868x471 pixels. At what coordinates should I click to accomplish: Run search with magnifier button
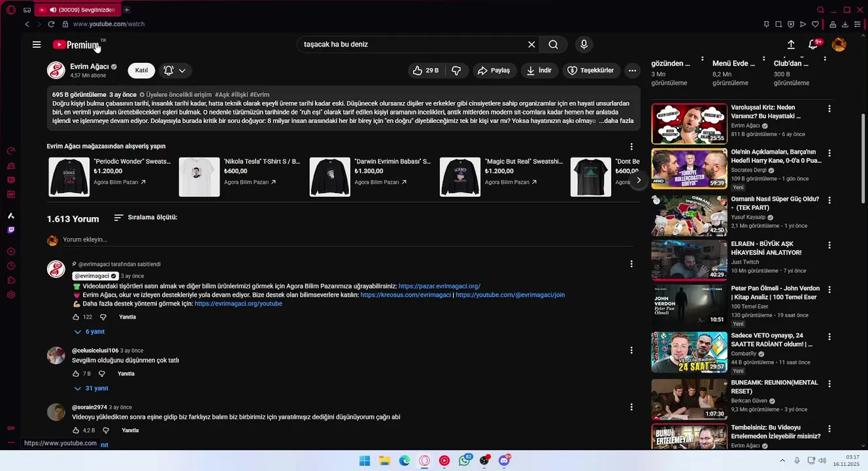[554, 44]
